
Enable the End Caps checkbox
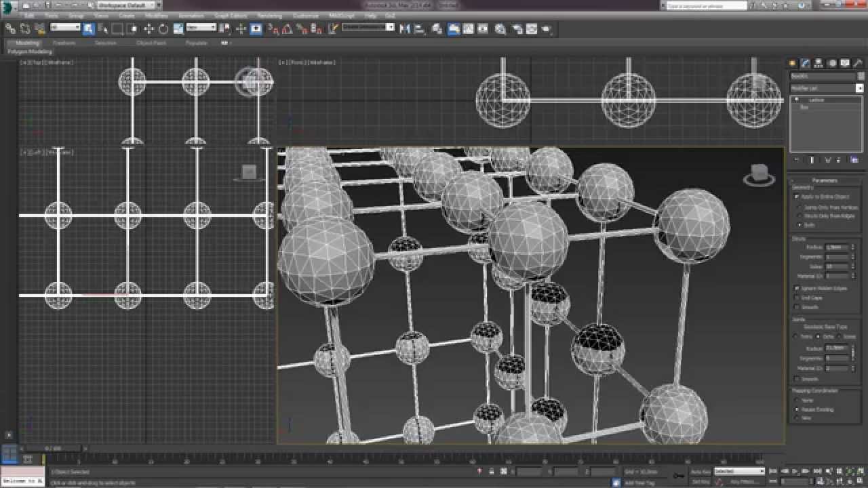[x=797, y=298]
